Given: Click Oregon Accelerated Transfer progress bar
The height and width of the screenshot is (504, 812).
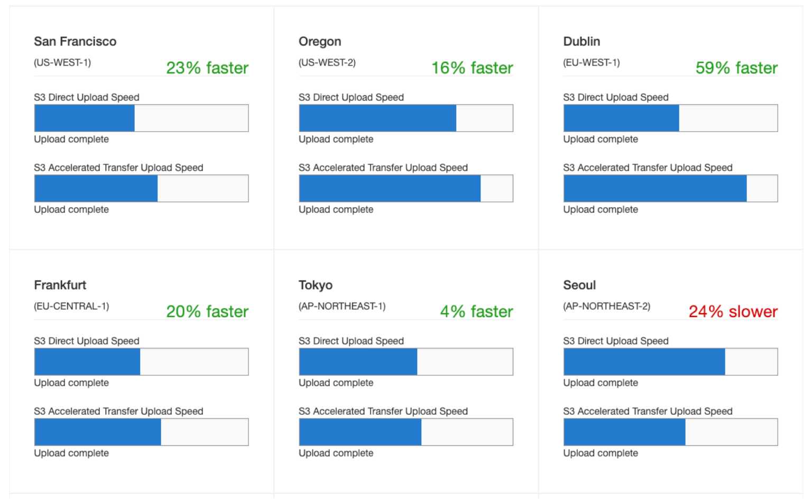Looking at the screenshot, I should tap(405, 188).
